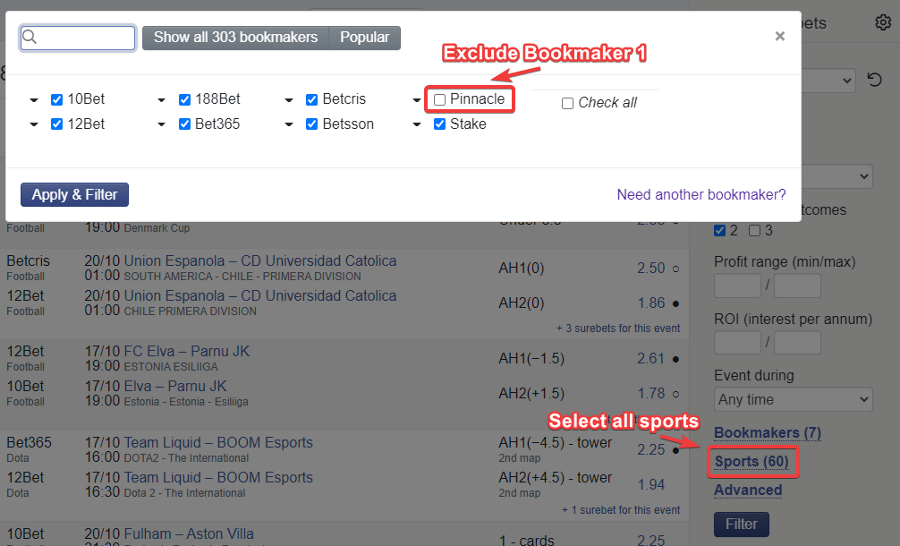Screen dimensions: 900x546
Task: Expand the arrow next to 10Bet
Action: pyautogui.click(x=34, y=100)
